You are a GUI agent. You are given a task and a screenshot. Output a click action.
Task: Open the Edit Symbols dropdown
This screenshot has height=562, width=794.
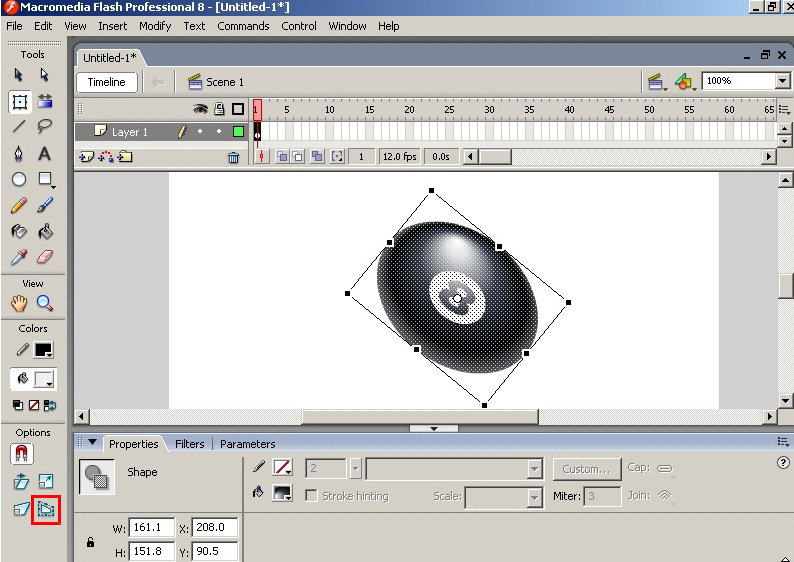pos(685,82)
